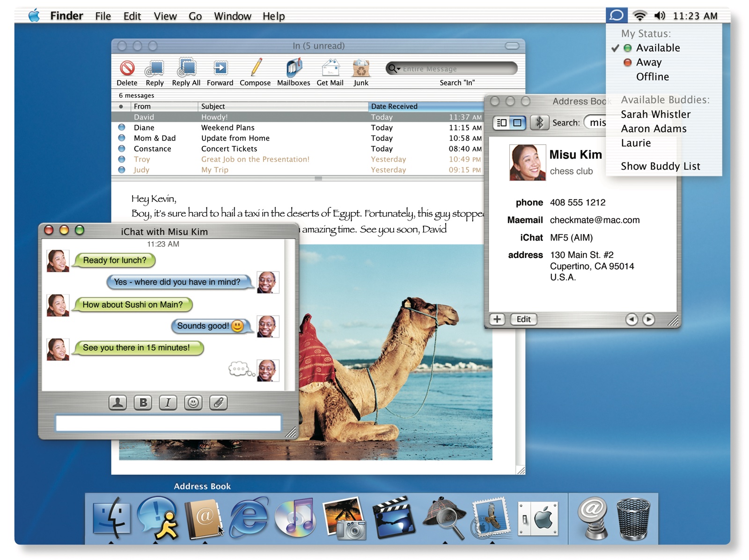Sort Mail messages by Subject column
Image resolution: width=749 pixels, height=560 pixels.
[x=283, y=106]
